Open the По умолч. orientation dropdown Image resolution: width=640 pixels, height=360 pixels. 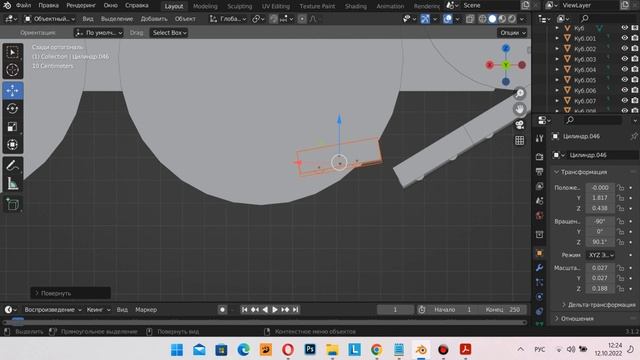tap(98, 33)
